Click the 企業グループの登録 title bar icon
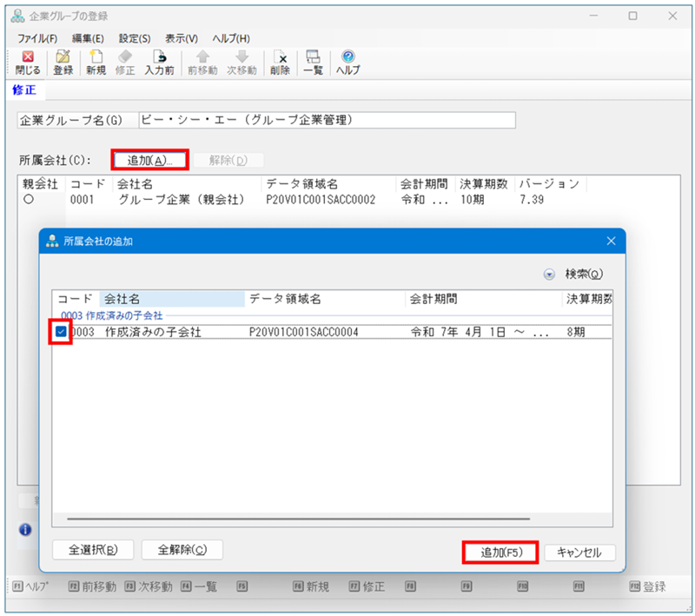The image size is (695, 616). coord(17,16)
